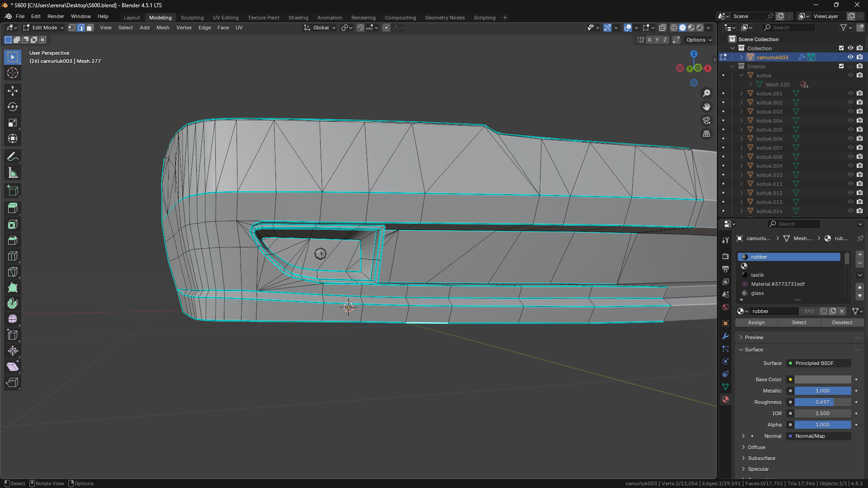Toggle koltuk.005 visibility eye

tap(850, 129)
